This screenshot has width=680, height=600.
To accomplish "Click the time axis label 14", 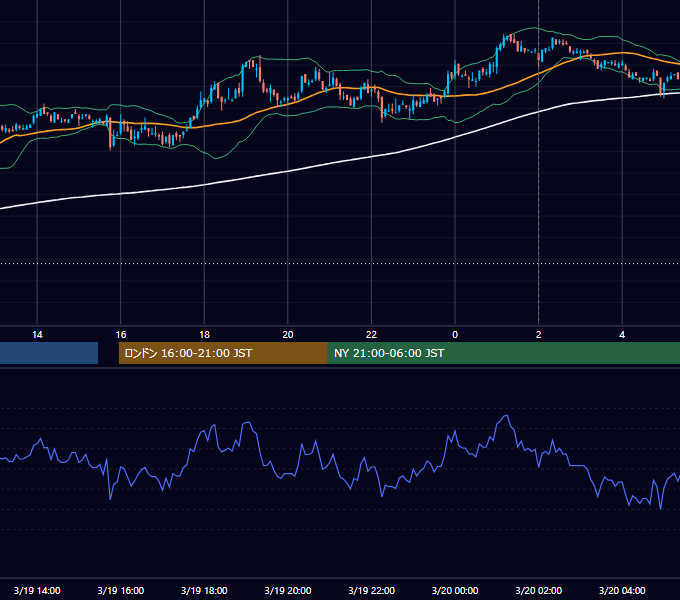I will pyautogui.click(x=37, y=335).
